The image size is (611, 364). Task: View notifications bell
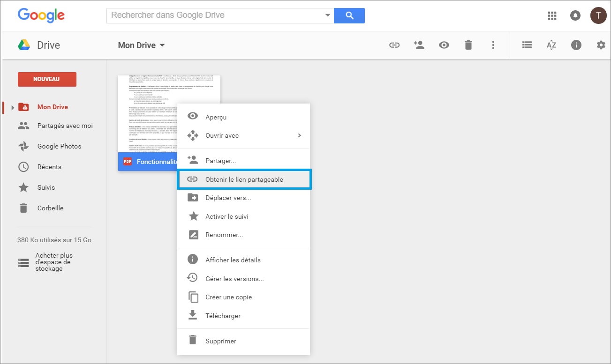[575, 15]
